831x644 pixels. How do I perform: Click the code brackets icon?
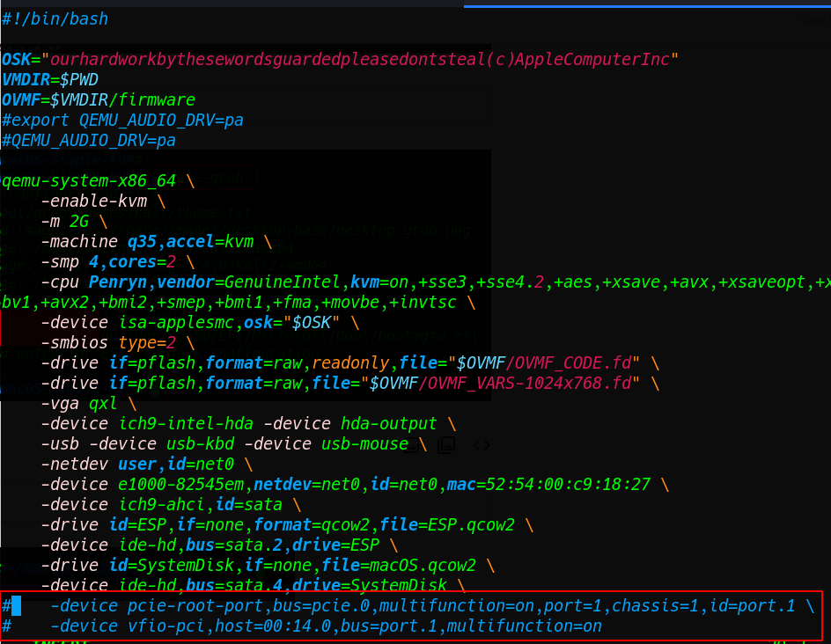pos(482,445)
